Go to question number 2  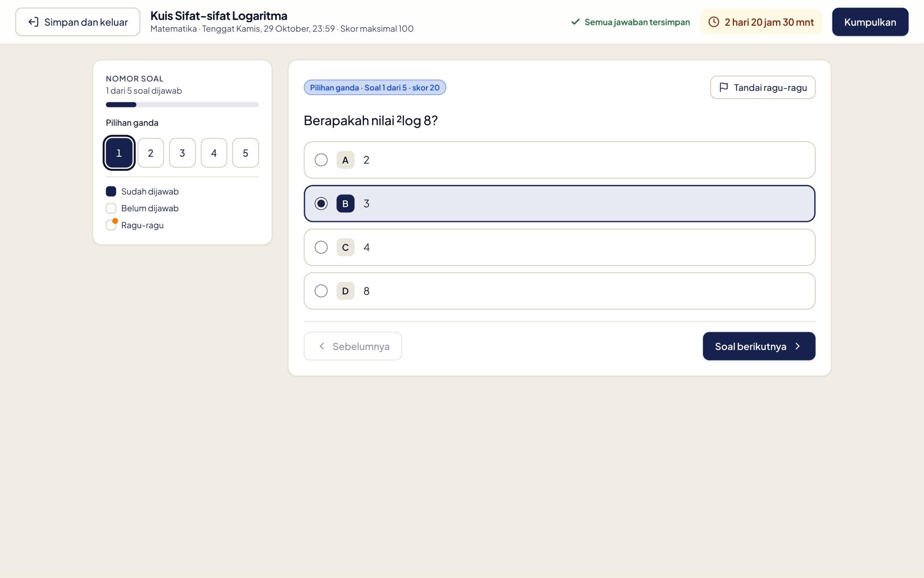151,153
